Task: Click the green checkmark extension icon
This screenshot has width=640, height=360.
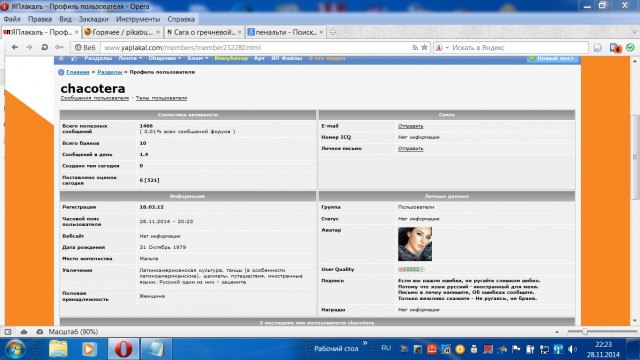Action: (630, 47)
